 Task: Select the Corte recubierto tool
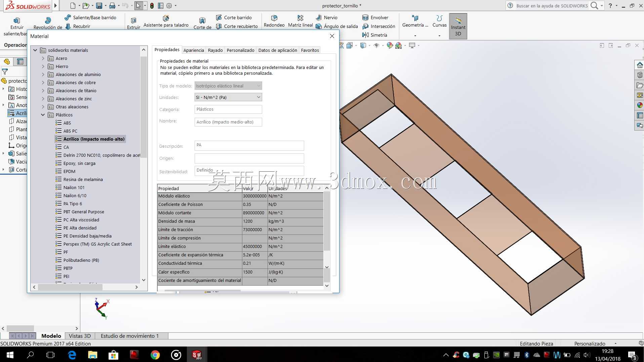[x=237, y=26]
